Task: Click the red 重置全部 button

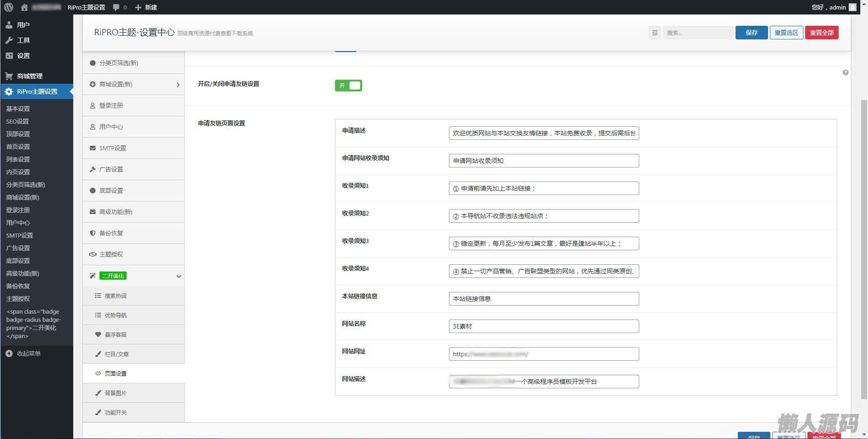Action: (x=821, y=33)
